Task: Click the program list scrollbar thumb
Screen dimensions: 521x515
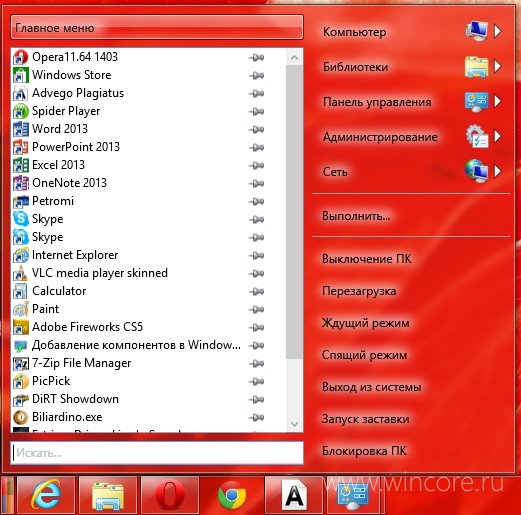Action: (x=294, y=212)
